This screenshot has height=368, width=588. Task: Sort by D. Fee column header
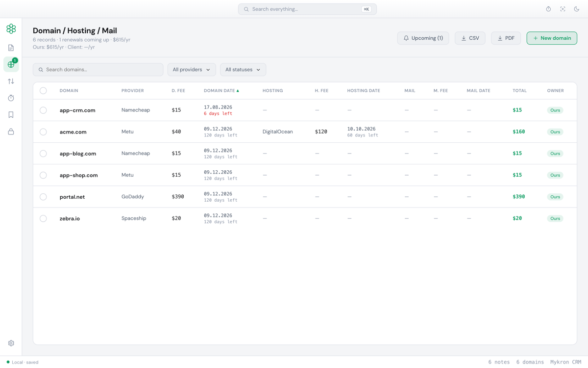point(178,91)
